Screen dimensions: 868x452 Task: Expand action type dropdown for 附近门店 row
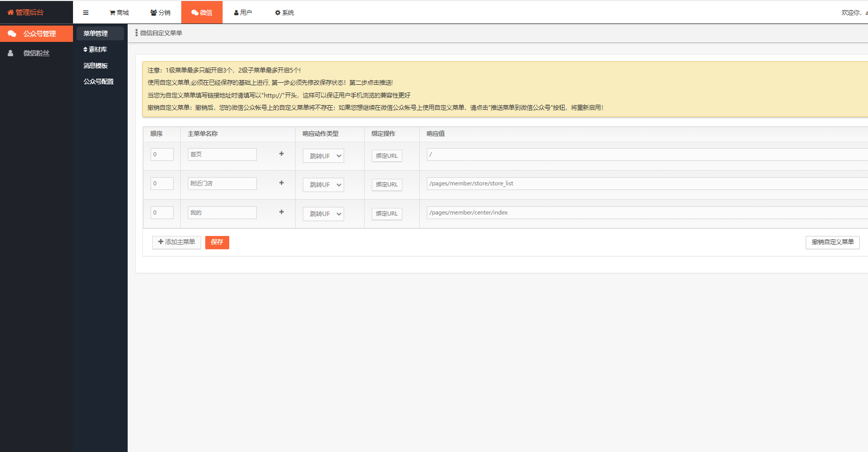(x=323, y=185)
